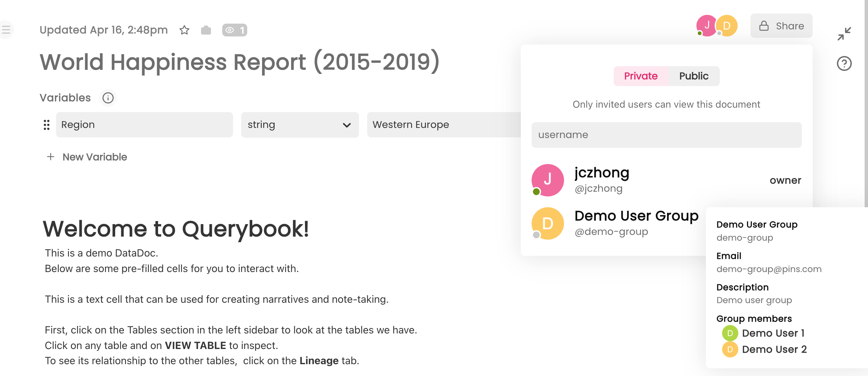Click the 'Demo user group' description value

pyautogui.click(x=754, y=300)
